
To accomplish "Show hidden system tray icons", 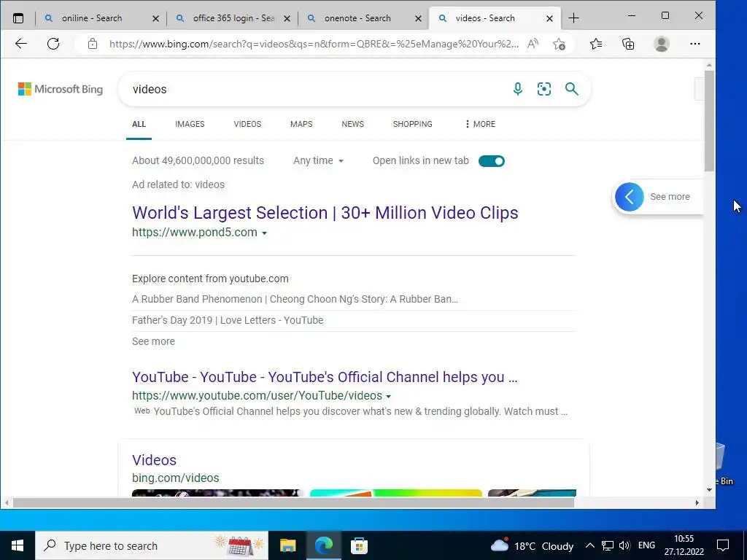I will pos(589,545).
